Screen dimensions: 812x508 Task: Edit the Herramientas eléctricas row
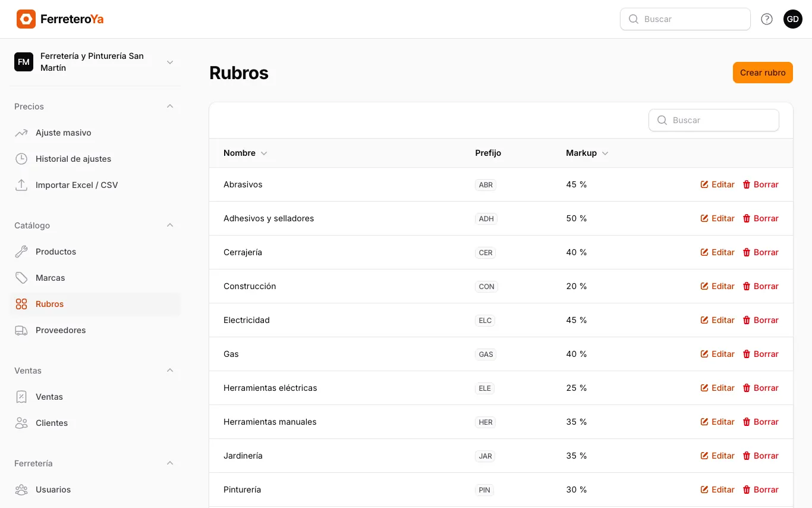(717, 388)
